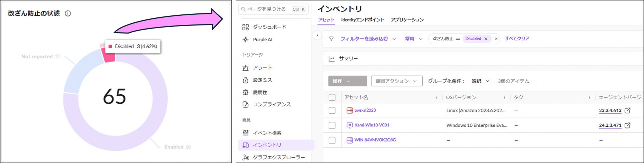644x163 pixels.
Task: Open the ダッシュボード sidebar item
Action: click(x=269, y=27)
